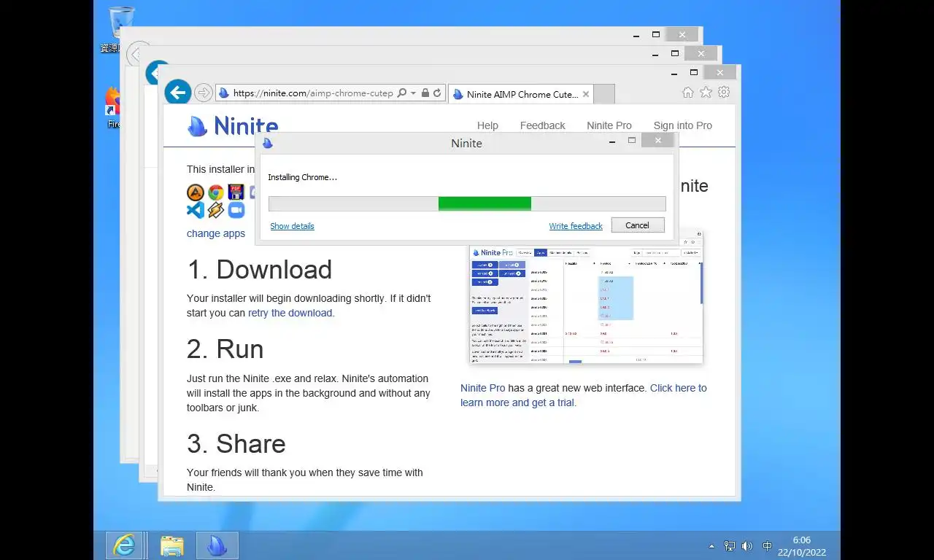The height and width of the screenshot is (560, 934).
Task: Click the Winamp lightning icon
Action: (215, 210)
